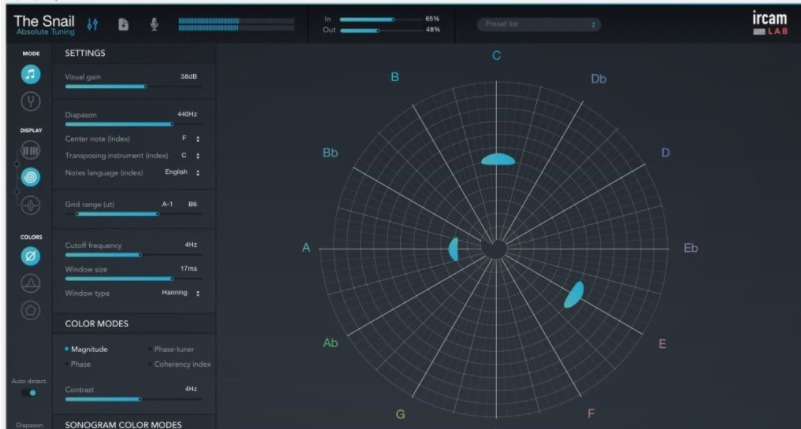Click the B6 grid range upper value
This screenshot has height=429, width=801.
193,204
